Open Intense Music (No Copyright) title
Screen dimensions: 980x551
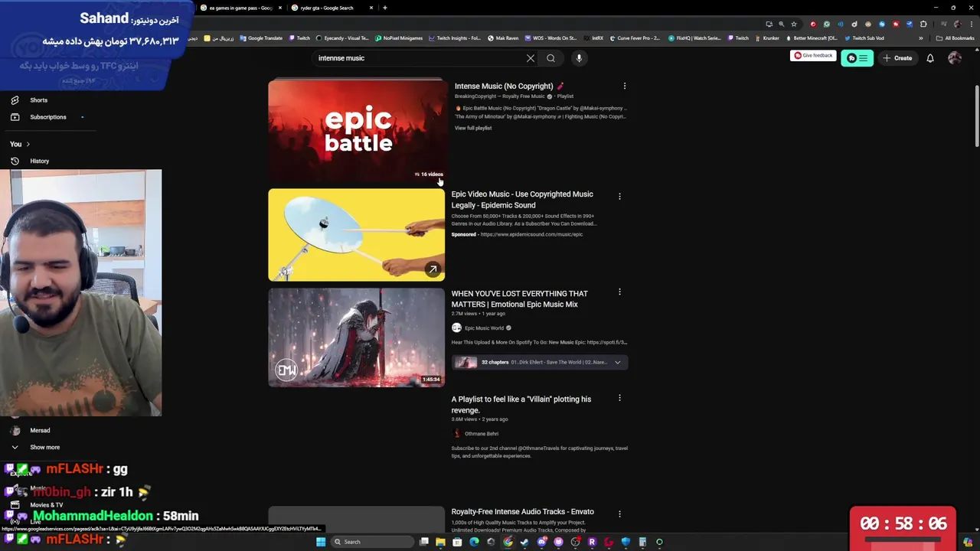[504, 86]
